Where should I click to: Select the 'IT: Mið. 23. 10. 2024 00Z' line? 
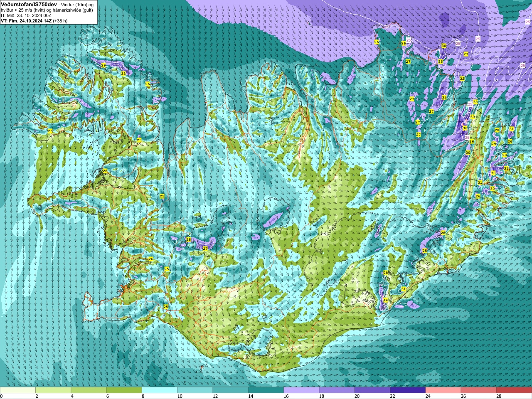[26, 15]
